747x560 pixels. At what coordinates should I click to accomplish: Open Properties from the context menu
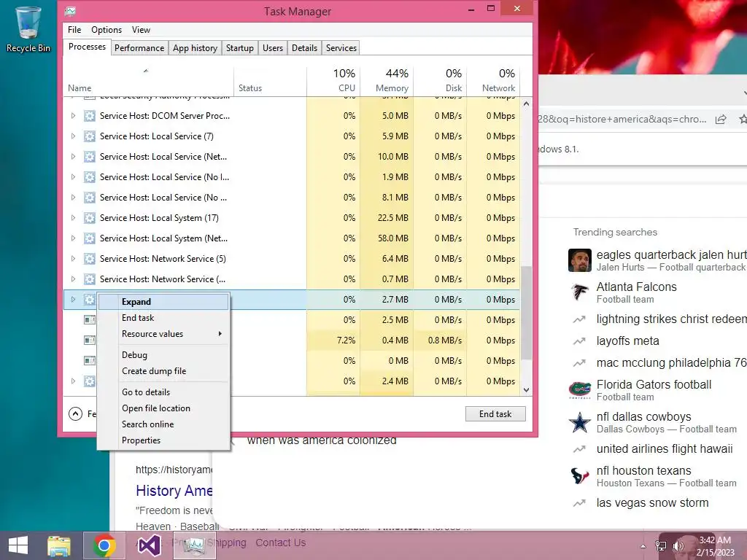pyautogui.click(x=163, y=440)
